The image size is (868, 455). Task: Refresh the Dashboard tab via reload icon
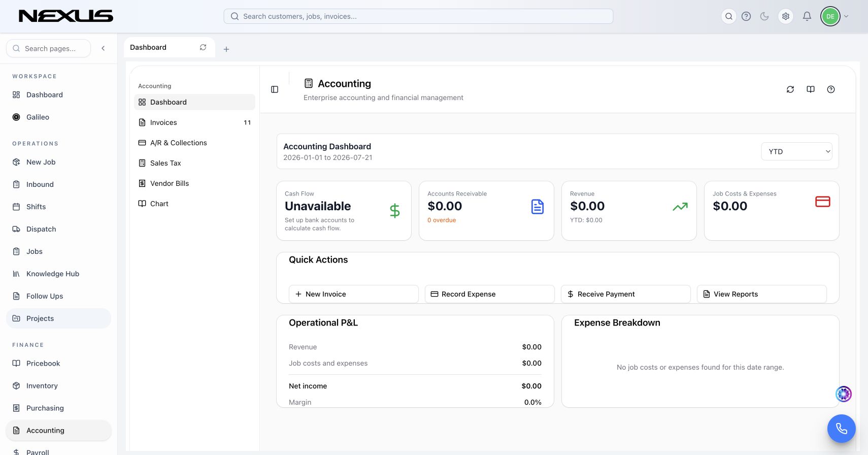pyautogui.click(x=203, y=47)
